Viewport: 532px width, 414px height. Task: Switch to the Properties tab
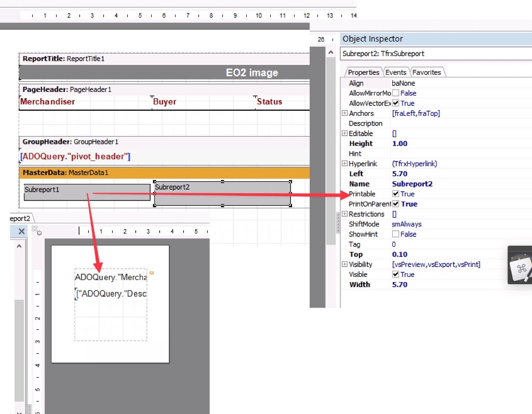click(x=363, y=72)
